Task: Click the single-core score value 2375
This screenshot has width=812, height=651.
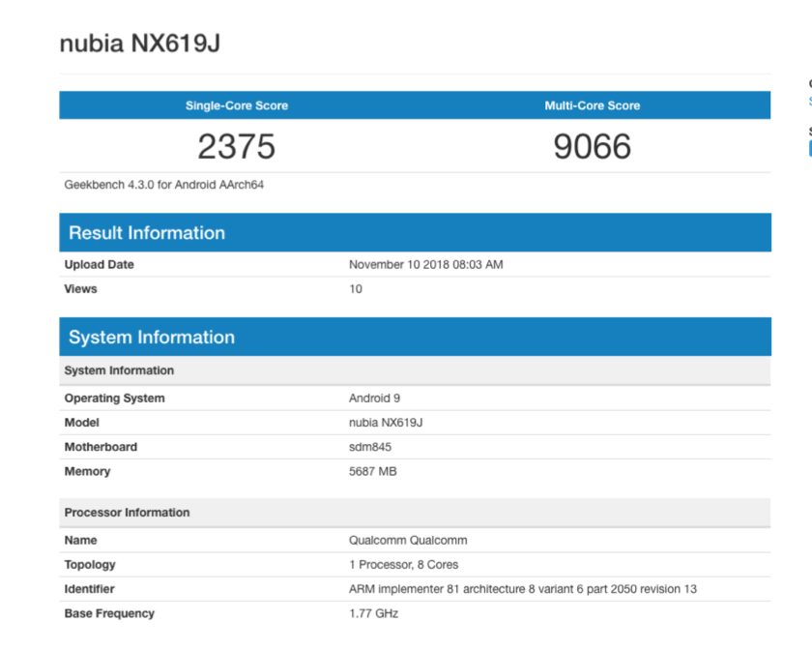Action: point(237,147)
